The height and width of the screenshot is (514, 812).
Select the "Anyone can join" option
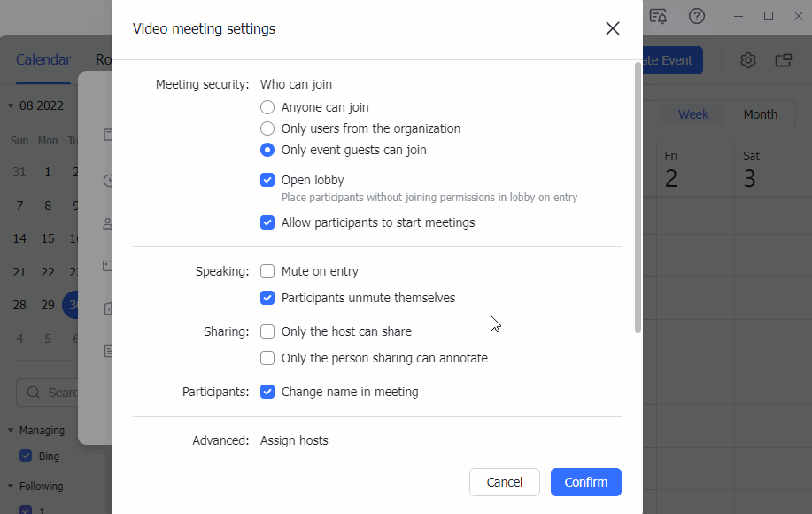coord(267,107)
